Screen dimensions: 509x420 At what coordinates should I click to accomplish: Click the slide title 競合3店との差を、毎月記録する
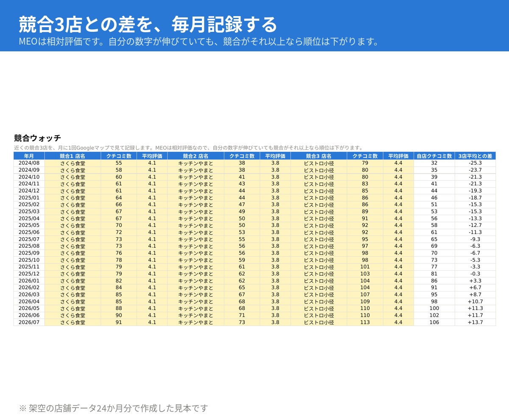pos(148,24)
